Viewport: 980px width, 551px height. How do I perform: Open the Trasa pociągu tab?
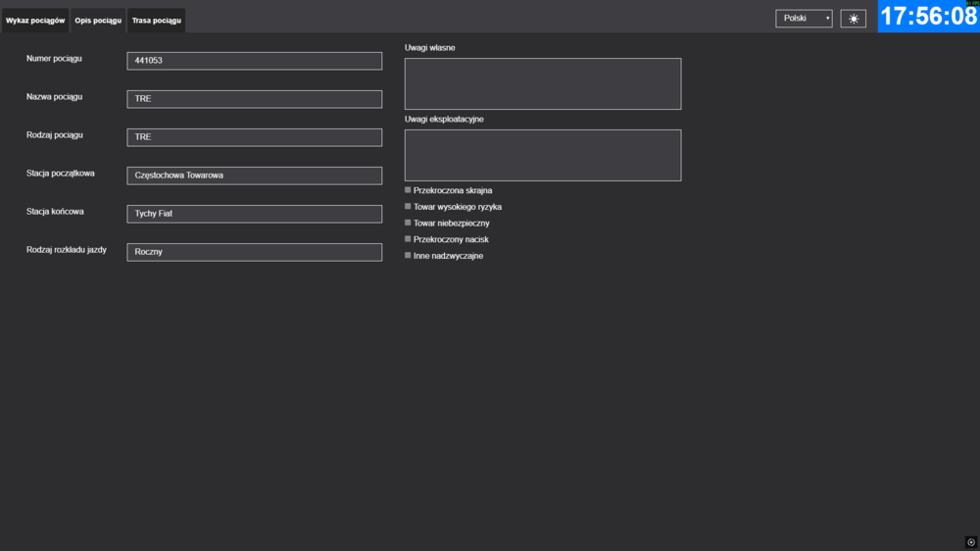[x=156, y=21]
